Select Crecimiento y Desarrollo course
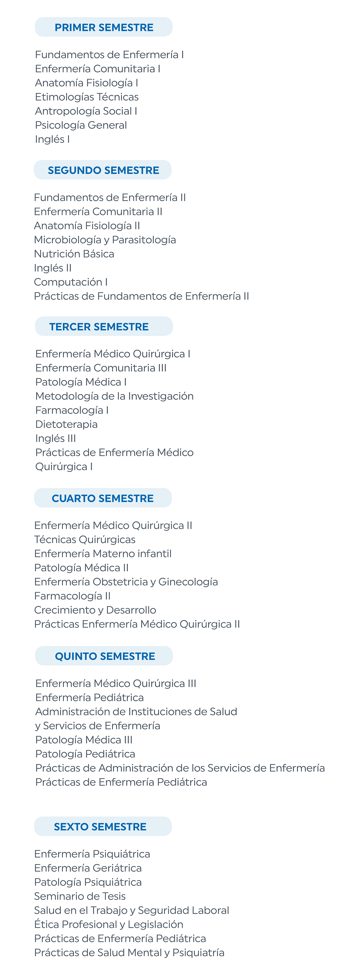349x980 pixels. coord(95,610)
